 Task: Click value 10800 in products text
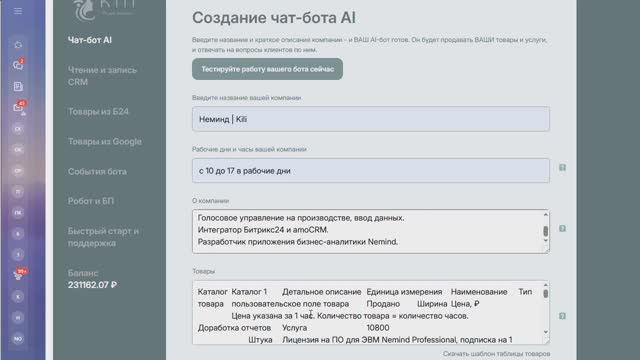point(378,328)
